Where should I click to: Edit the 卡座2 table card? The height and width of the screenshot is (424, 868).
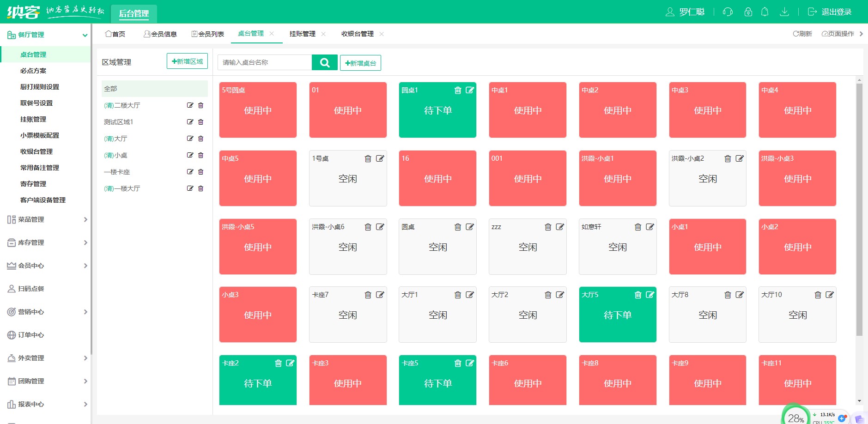(290, 363)
